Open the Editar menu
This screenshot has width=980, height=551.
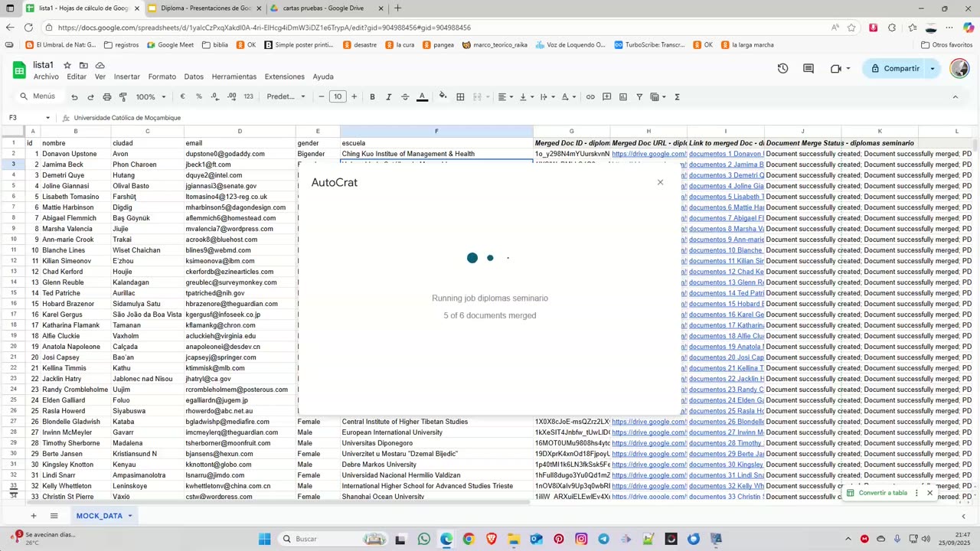tap(77, 77)
